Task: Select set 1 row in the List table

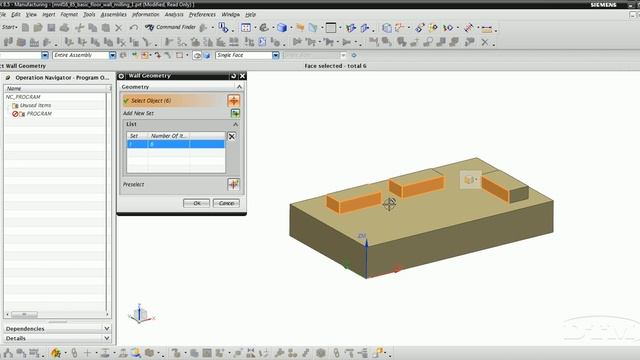Action: tap(176, 144)
